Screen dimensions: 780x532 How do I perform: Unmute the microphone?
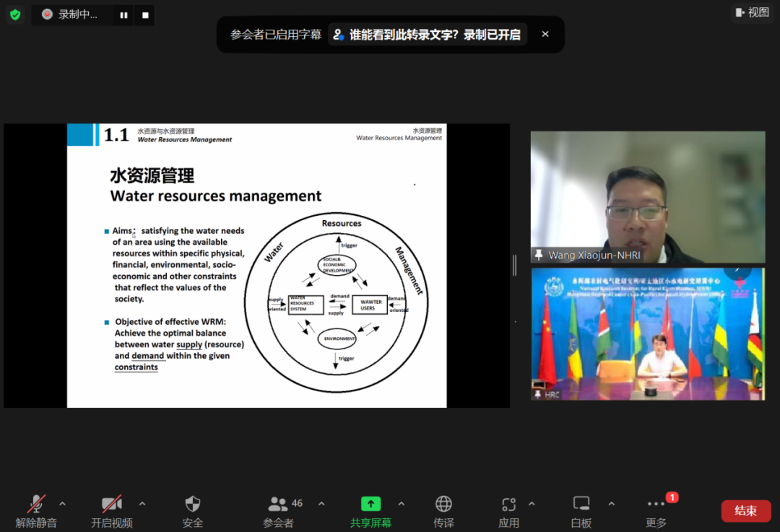tap(36, 510)
